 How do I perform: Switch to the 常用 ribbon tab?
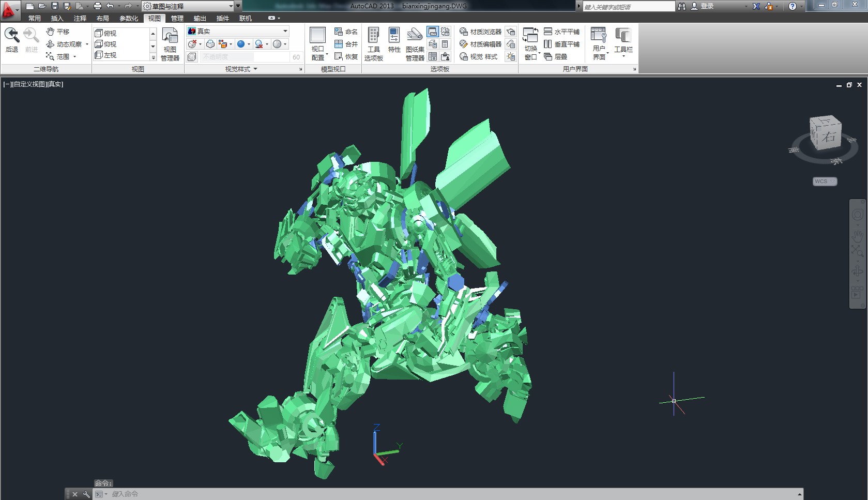(x=35, y=18)
